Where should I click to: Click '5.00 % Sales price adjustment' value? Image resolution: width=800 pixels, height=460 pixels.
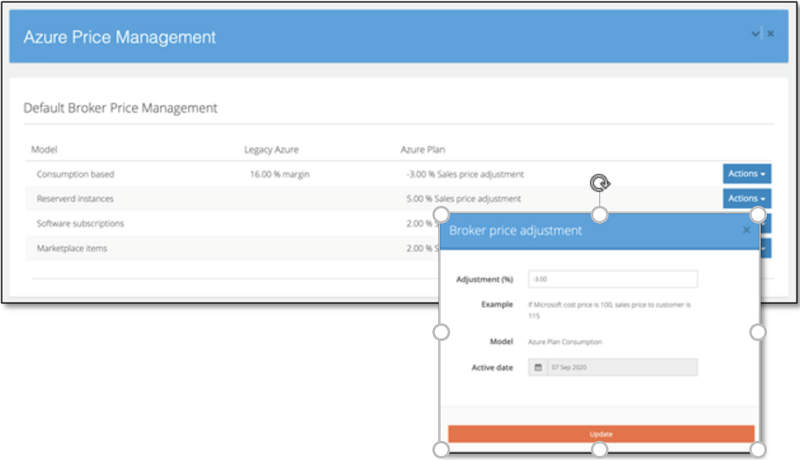pos(463,199)
